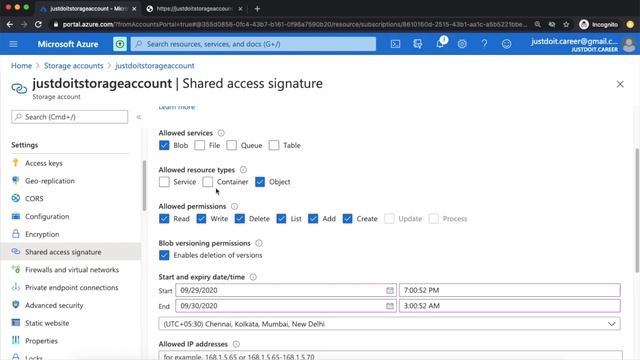Uncheck the Write permission
The height and width of the screenshot is (360, 640).
(201, 219)
